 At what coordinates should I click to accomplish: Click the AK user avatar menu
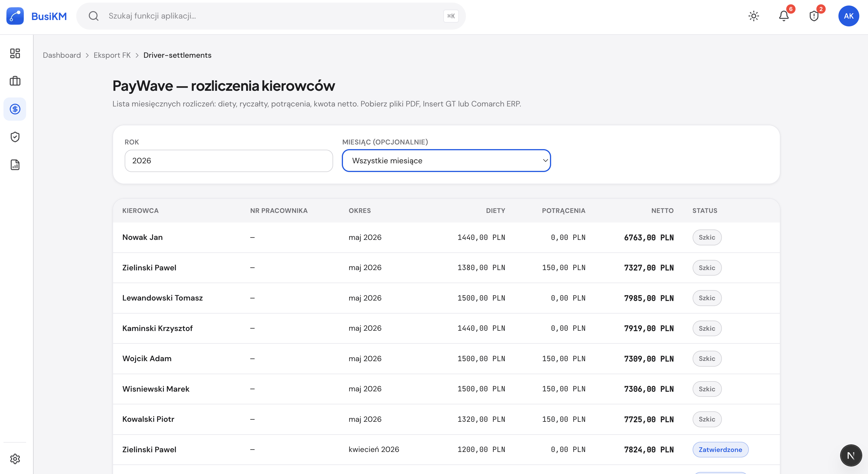pos(849,16)
